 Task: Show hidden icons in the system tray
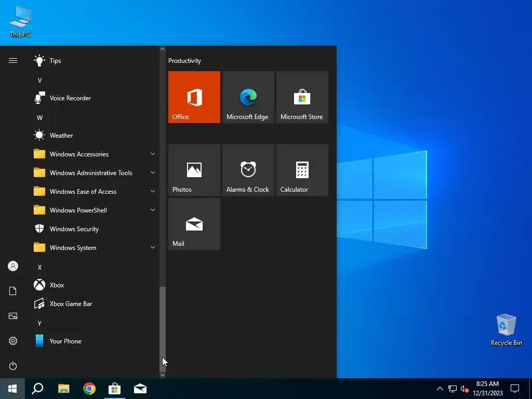tap(440, 389)
